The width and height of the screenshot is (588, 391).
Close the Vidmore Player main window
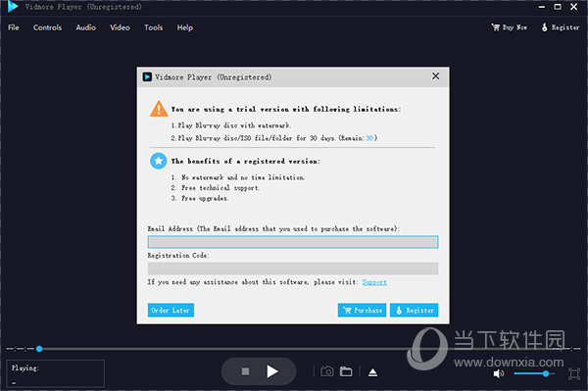tap(573, 7)
